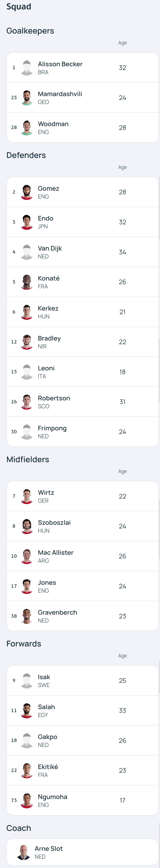160x868 pixels.
Task: Click Konaté's headshot image
Action: [x=27, y=282]
